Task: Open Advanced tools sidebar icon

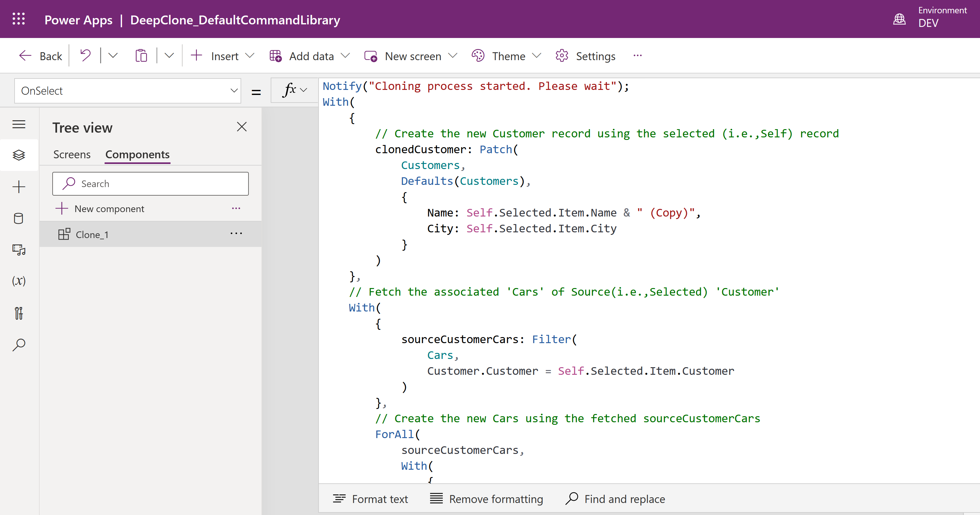Action: [19, 313]
